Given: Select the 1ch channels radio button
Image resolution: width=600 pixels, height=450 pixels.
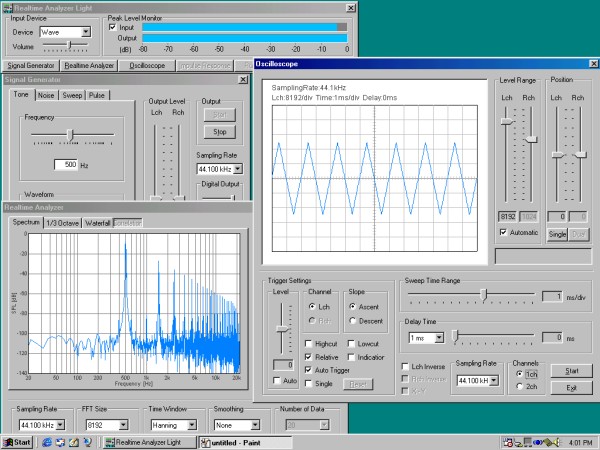Looking at the screenshot, I should pos(519,373).
